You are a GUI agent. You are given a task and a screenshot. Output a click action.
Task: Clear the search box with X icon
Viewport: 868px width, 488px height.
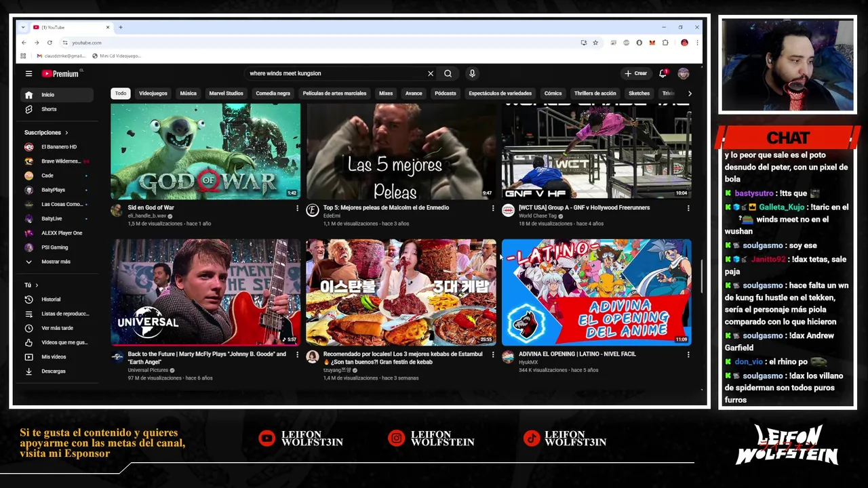pos(430,73)
